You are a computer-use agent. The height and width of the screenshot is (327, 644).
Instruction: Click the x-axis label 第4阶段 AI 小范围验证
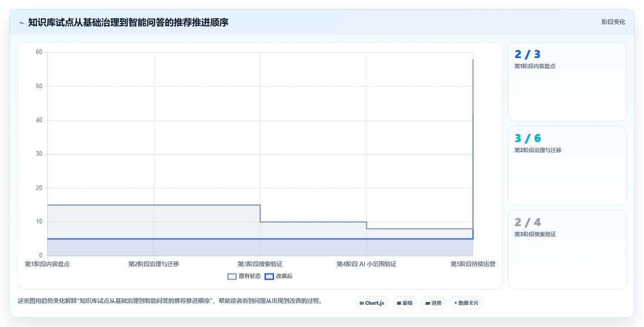pyautogui.click(x=366, y=264)
